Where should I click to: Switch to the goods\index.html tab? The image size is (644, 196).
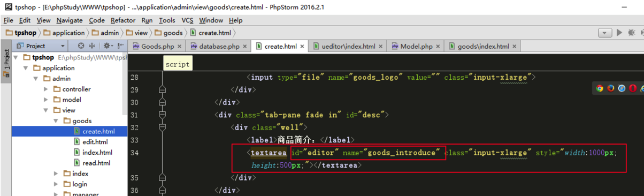(x=482, y=47)
